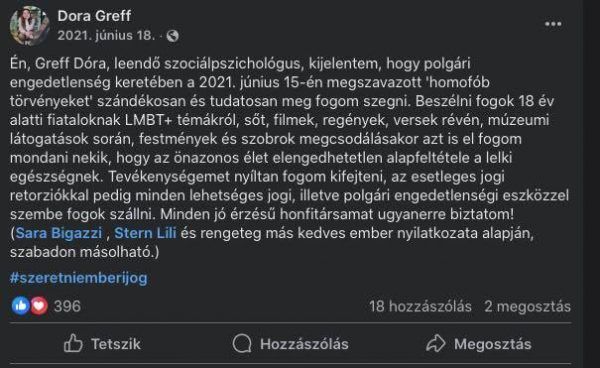Click the speech bubble comment icon
The image size is (600, 368).
(x=242, y=343)
